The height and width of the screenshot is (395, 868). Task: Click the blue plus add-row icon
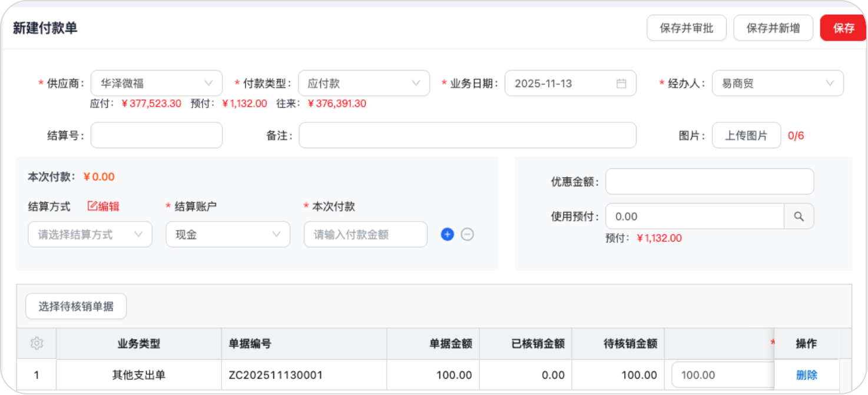click(x=448, y=234)
